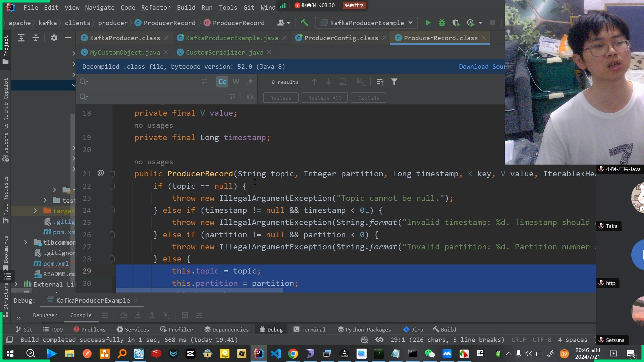Open Visual Studio Code from taskbar
The height and width of the screenshot is (362, 644).
(x=276, y=354)
